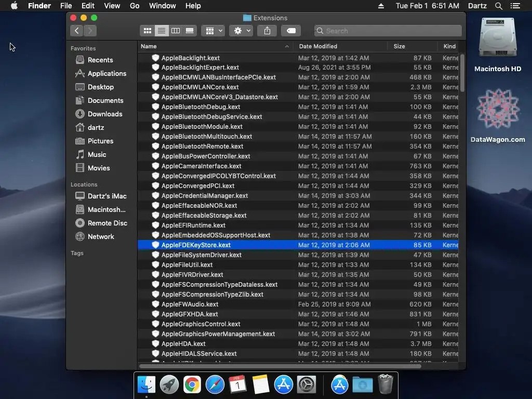
Task: Open the Apple menu
Action: coord(14,6)
